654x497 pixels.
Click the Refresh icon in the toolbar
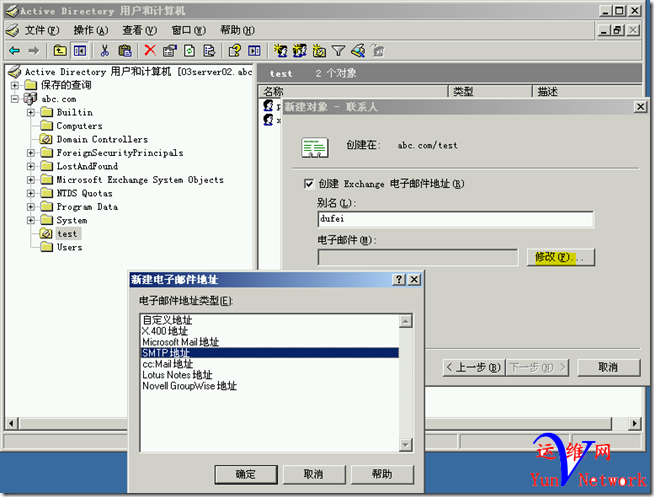coord(189,51)
